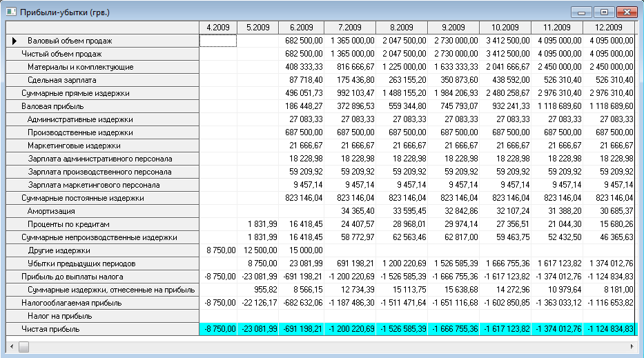Viewport: 644px width, 358px height.
Task: Click cell 15 000,00 in Другие издержки
Action: (x=302, y=251)
